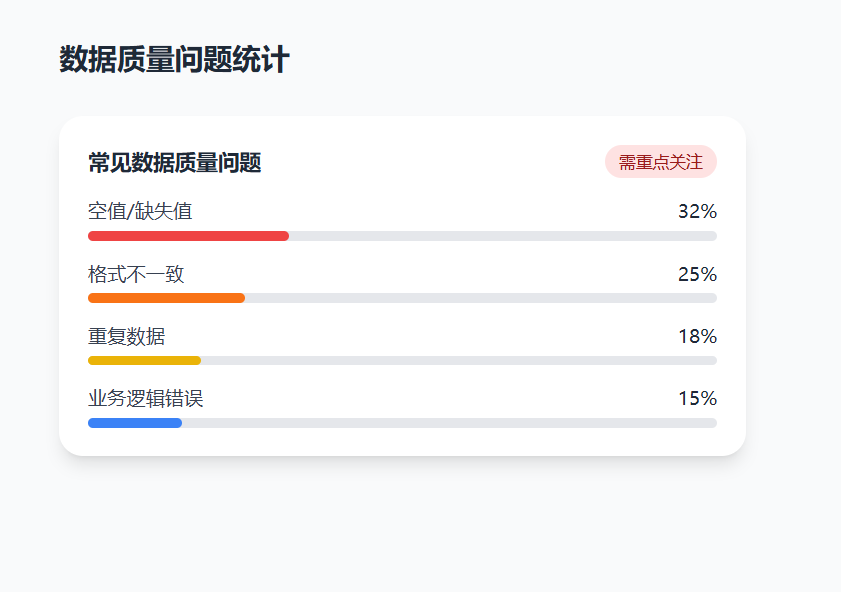Screen dimensions: 841x592
Task: Click the 需重点关注 badge
Action: pyautogui.click(x=661, y=161)
